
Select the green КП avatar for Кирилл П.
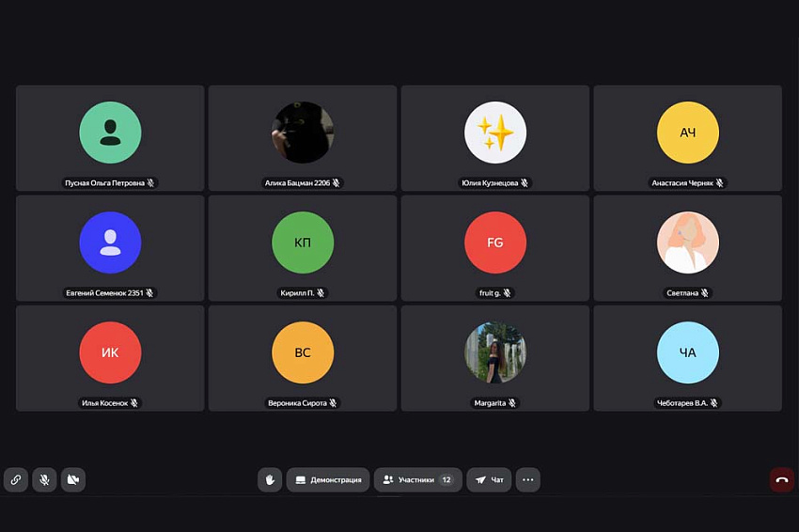pos(303,243)
